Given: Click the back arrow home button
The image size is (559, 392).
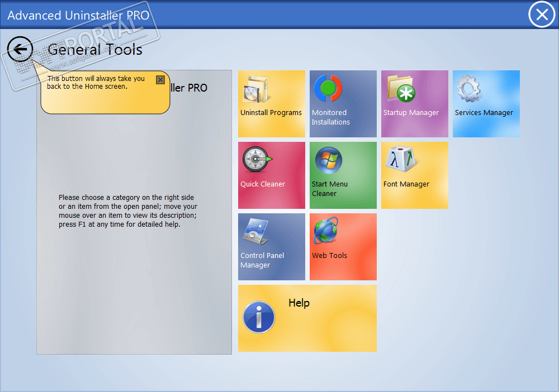Looking at the screenshot, I should pyautogui.click(x=20, y=49).
